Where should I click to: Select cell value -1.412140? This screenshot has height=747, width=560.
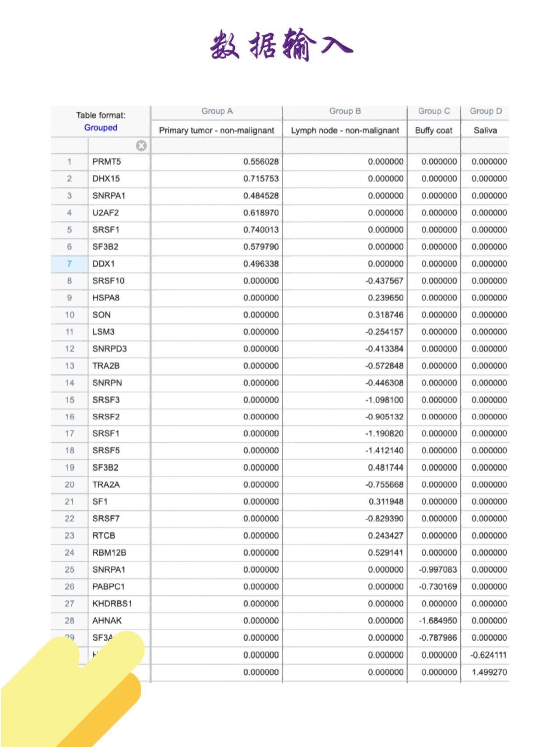385,451
